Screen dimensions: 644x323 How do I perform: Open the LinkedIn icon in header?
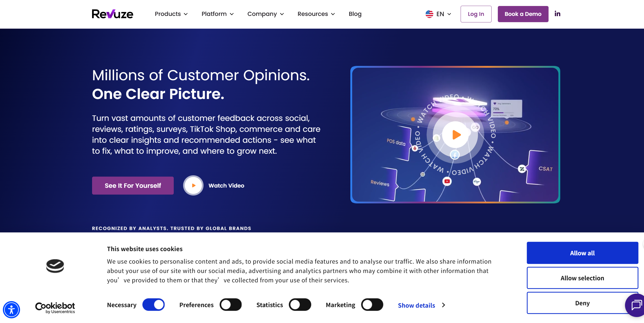[557, 14]
